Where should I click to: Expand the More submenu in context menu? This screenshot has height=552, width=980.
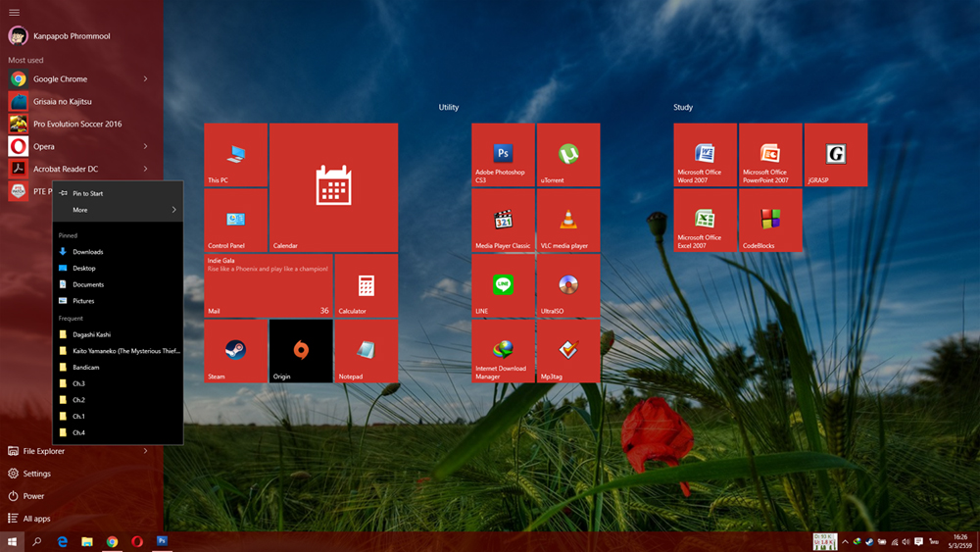coord(119,210)
